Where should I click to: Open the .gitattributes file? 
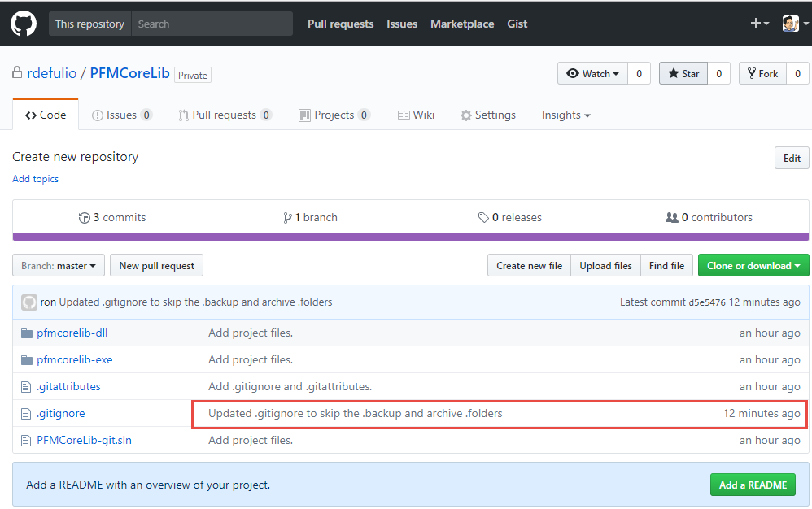[x=68, y=387]
